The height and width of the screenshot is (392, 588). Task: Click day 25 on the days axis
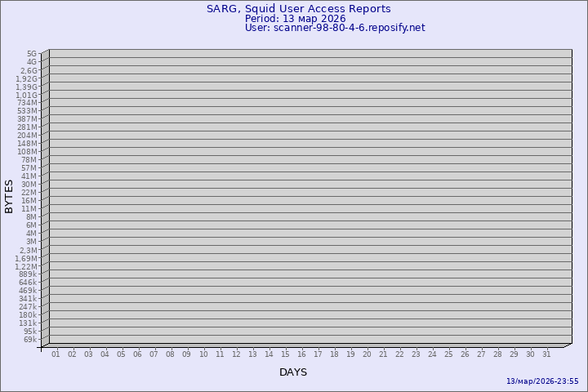coord(448,354)
